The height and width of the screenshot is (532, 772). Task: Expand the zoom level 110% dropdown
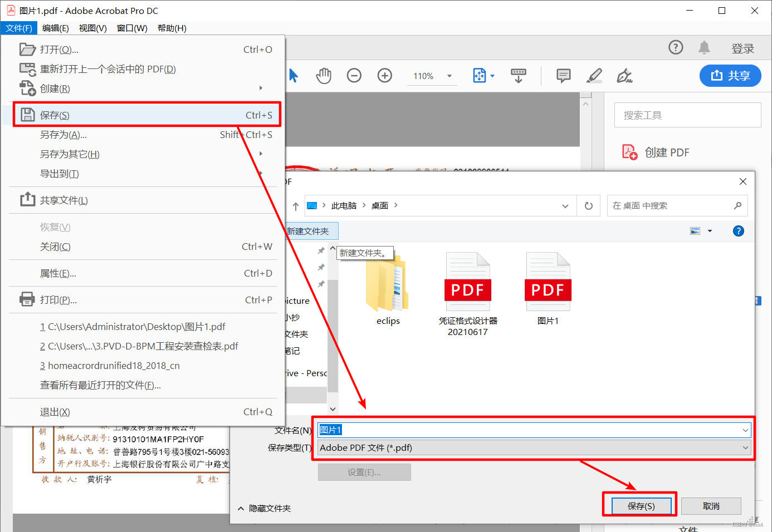[x=449, y=76]
